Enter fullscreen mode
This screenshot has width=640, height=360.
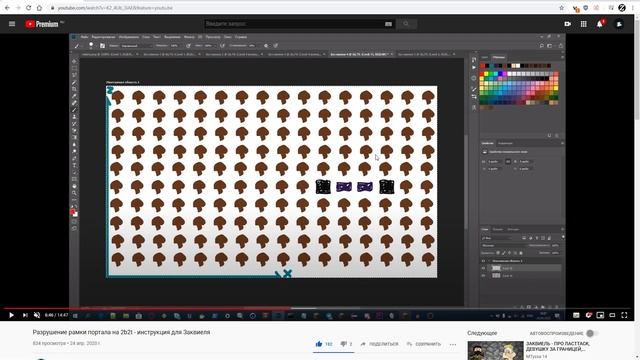tap(624, 315)
